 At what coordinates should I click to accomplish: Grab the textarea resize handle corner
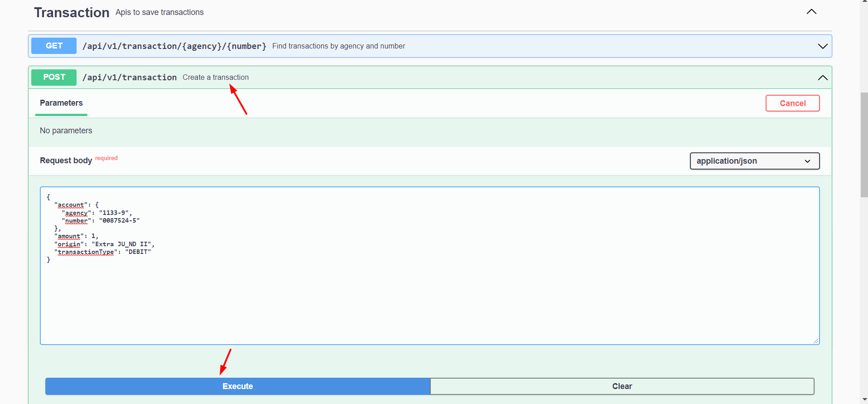(815, 341)
